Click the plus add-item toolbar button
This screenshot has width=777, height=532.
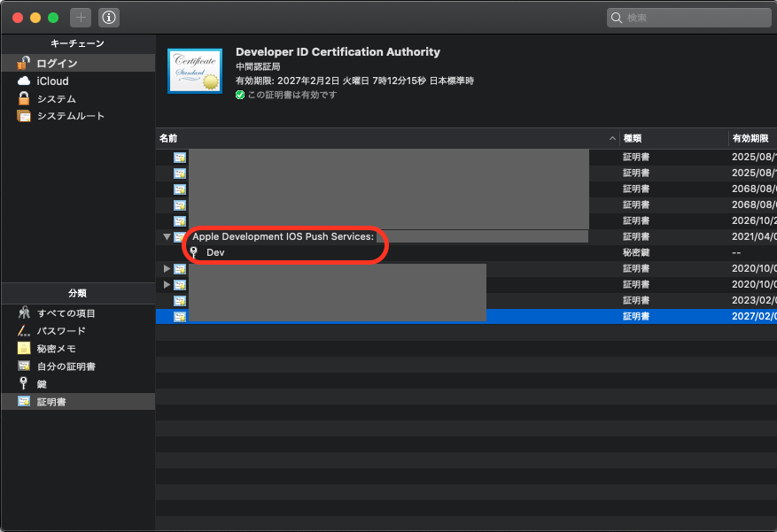[81, 18]
